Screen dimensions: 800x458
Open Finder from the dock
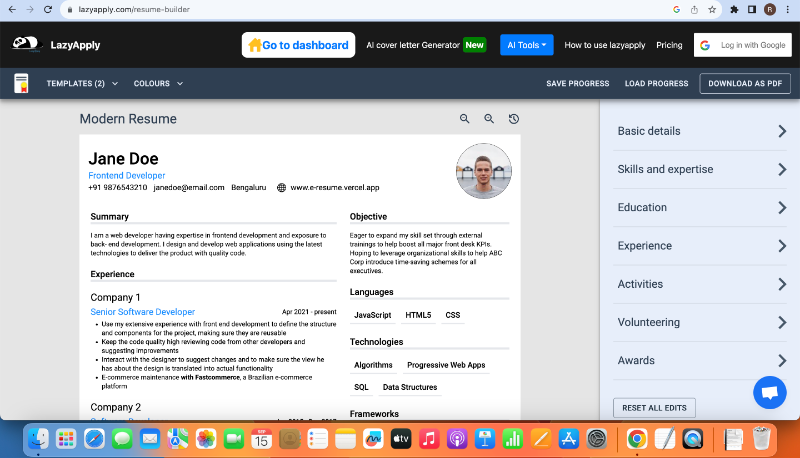click(38, 439)
